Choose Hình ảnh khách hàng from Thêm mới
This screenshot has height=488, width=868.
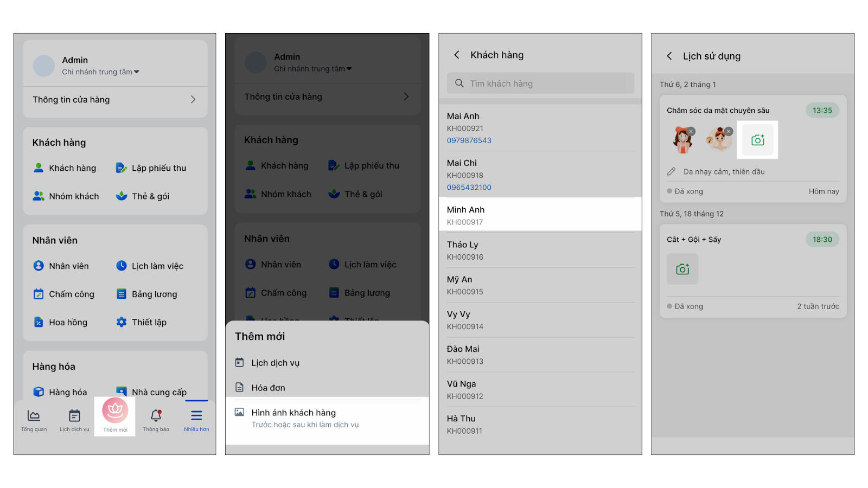[x=293, y=413]
